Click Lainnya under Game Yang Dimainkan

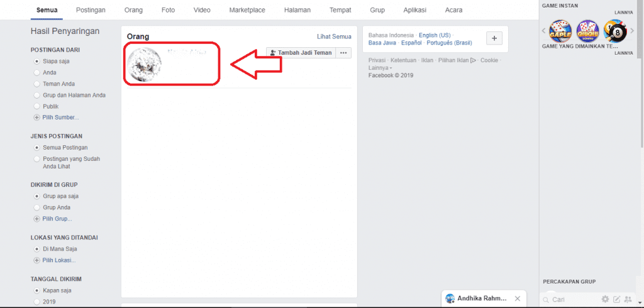[623, 53]
